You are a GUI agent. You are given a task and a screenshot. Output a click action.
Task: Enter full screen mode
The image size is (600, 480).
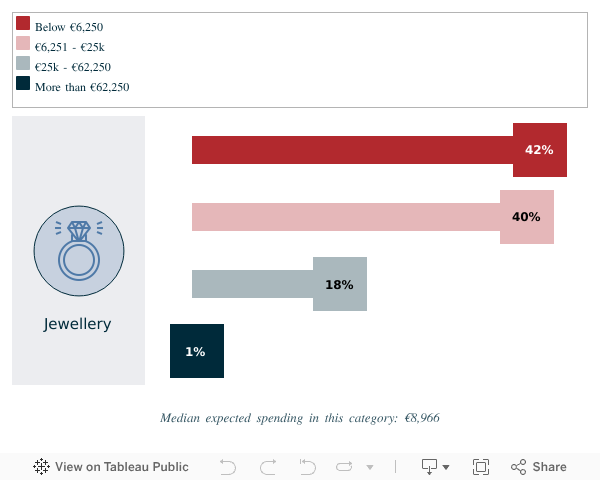[x=481, y=467]
